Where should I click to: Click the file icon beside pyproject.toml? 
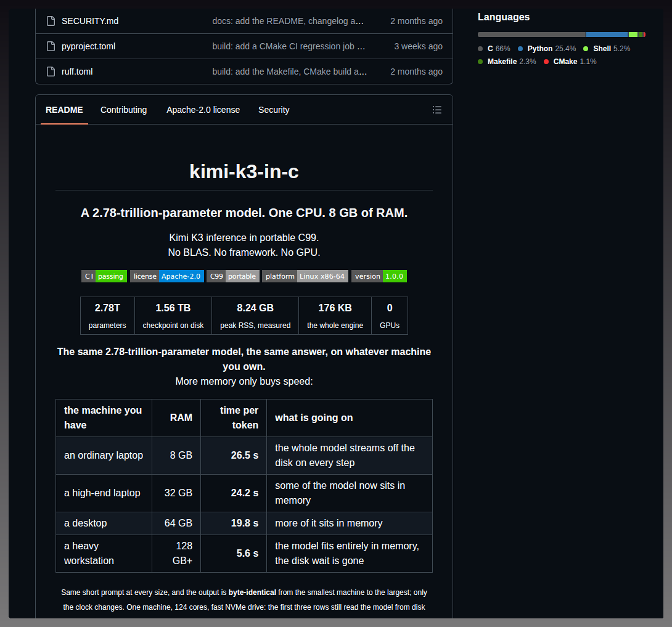[x=51, y=46]
